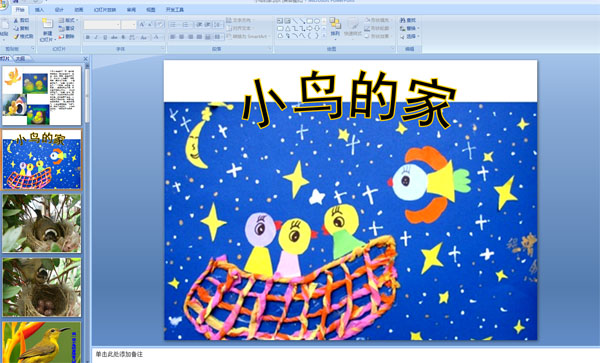This screenshot has width=600, height=363.
Task: Open the Outline (大纲) pane tab
Action: (21, 59)
